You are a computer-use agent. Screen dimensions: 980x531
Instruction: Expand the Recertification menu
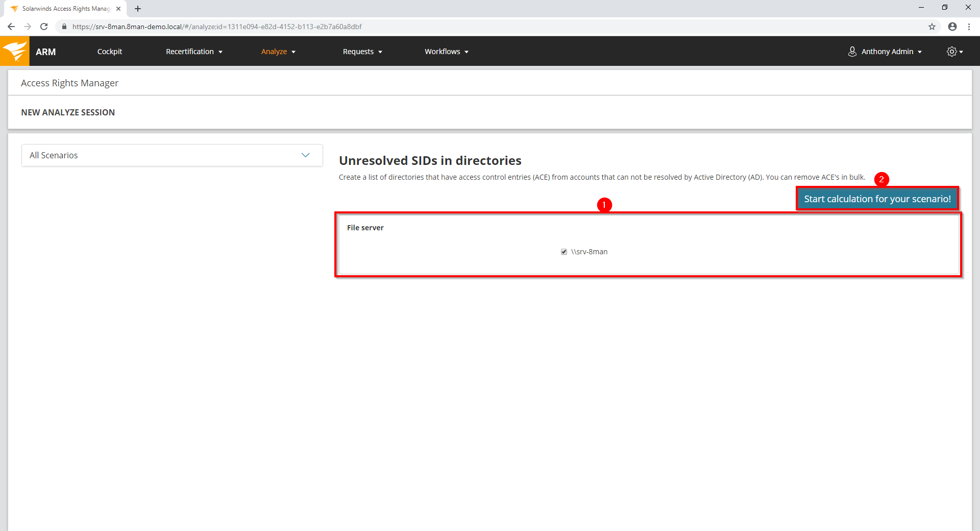[194, 52]
